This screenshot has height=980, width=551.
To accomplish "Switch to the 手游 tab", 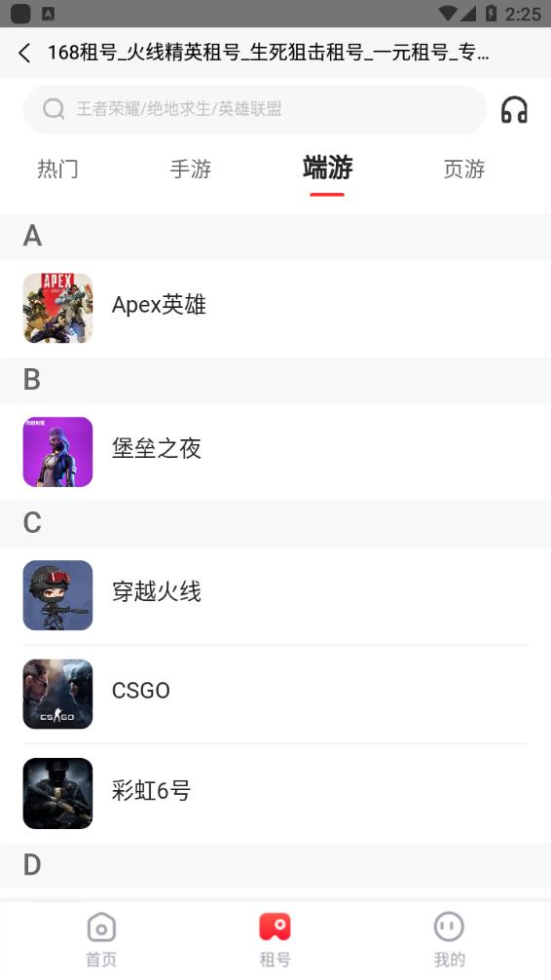I will click(x=191, y=169).
